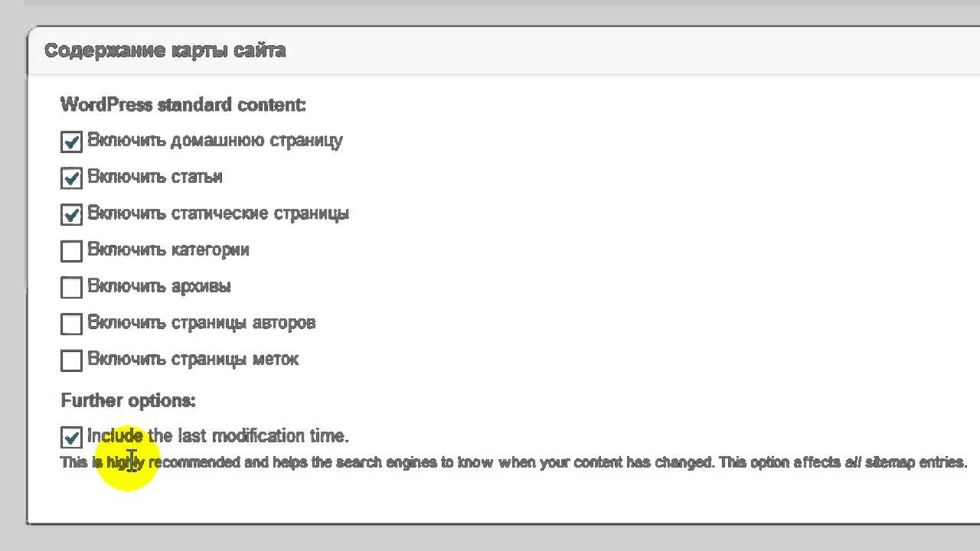This screenshot has height=551, width=980.
Task: Click the 'WordPress standard content:' heading
Action: pyautogui.click(x=183, y=104)
